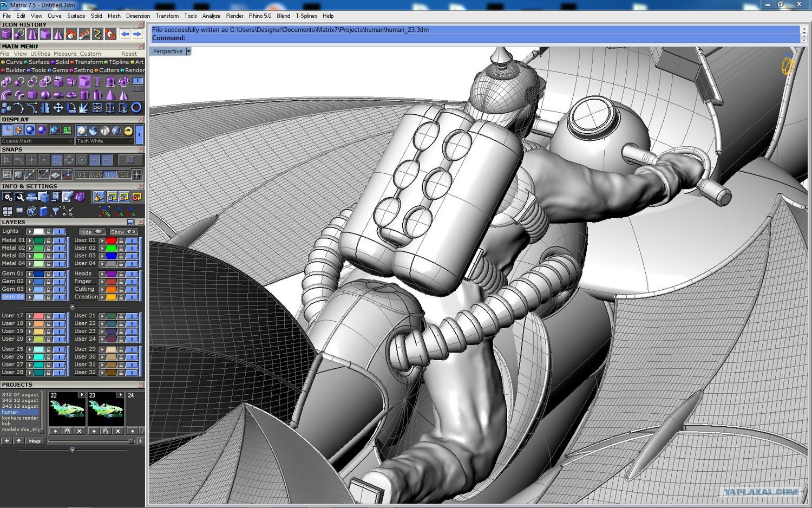The height and width of the screenshot is (508, 812).
Task: Click the blue ring icon in the Main Menu
Action: click(136, 108)
